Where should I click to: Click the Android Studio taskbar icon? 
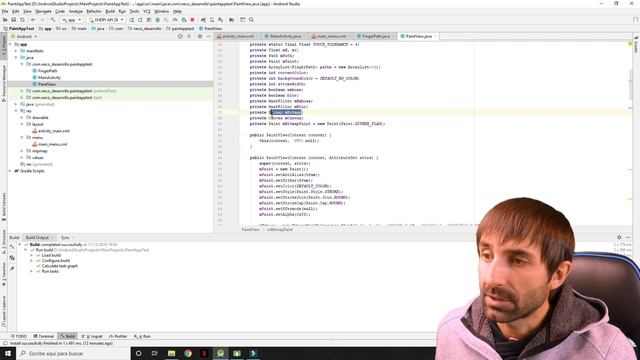pos(220,353)
